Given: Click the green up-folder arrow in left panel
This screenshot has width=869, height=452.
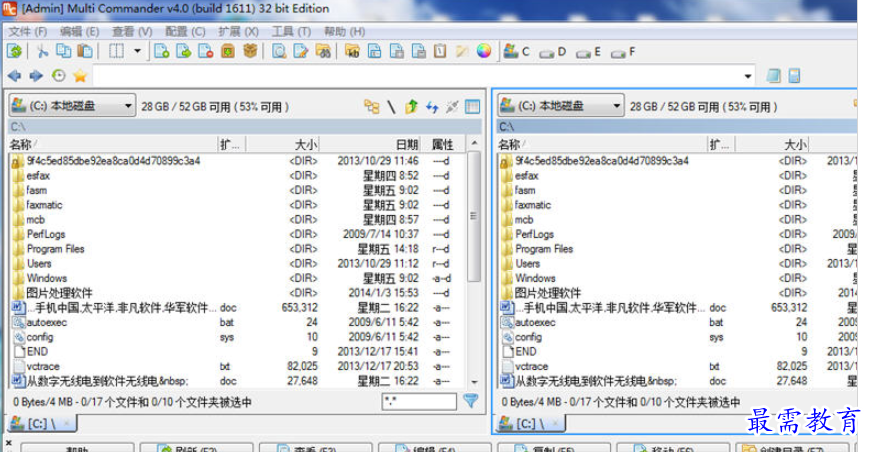Looking at the screenshot, I should click(x=411, y=106).
